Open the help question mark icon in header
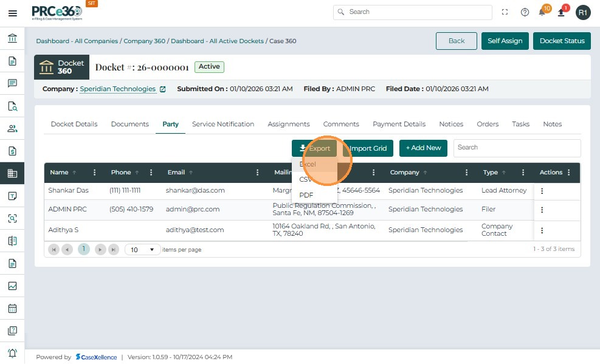 (525, 12)
